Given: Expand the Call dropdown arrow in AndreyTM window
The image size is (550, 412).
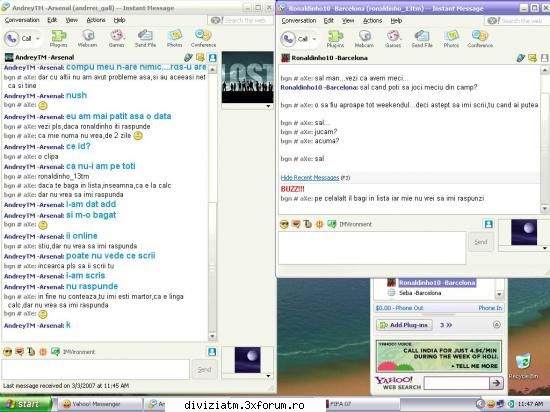Looking at the screenshot, I should click(38, 38).
